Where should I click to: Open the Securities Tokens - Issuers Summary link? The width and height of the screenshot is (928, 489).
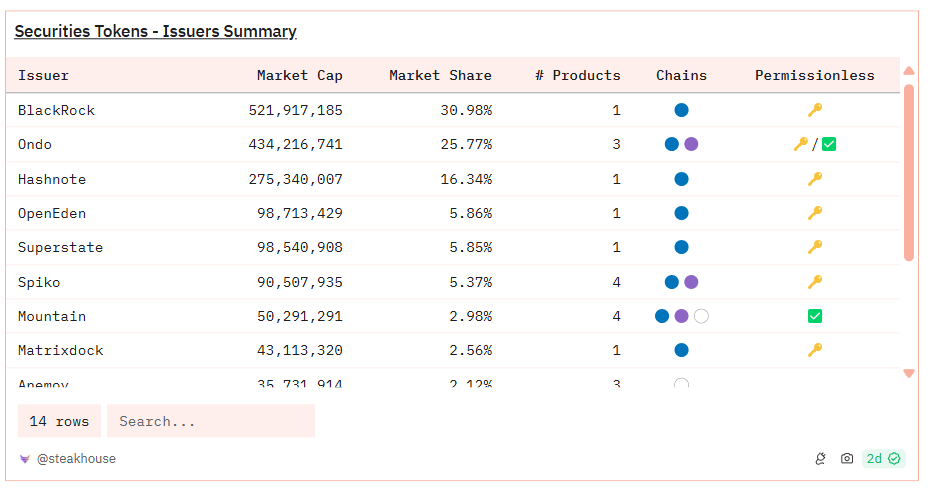coord(155,31)
